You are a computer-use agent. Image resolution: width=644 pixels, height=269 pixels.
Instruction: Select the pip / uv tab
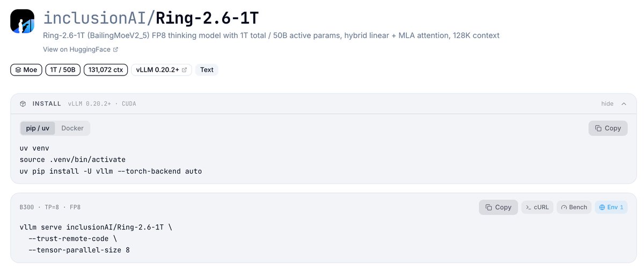[38, 128]
